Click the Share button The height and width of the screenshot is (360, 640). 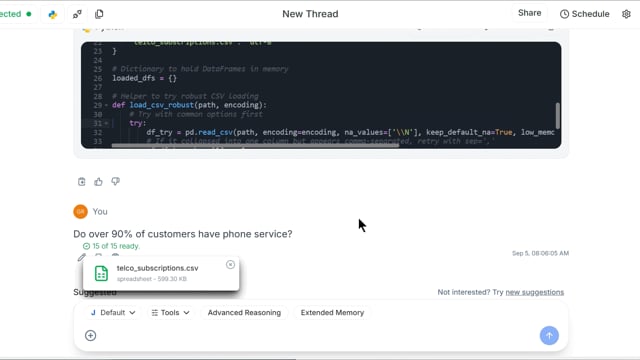coord(529,13)
